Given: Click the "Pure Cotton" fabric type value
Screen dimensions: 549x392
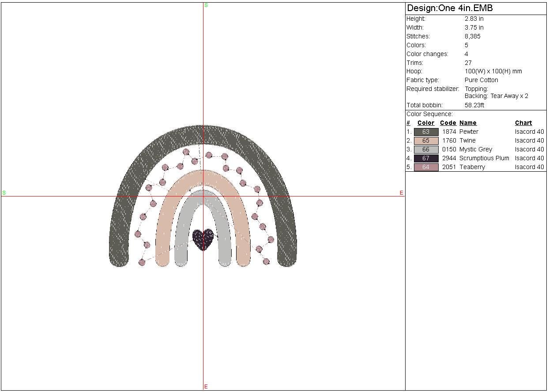Looking at the screenshot, I should [481, 80].
